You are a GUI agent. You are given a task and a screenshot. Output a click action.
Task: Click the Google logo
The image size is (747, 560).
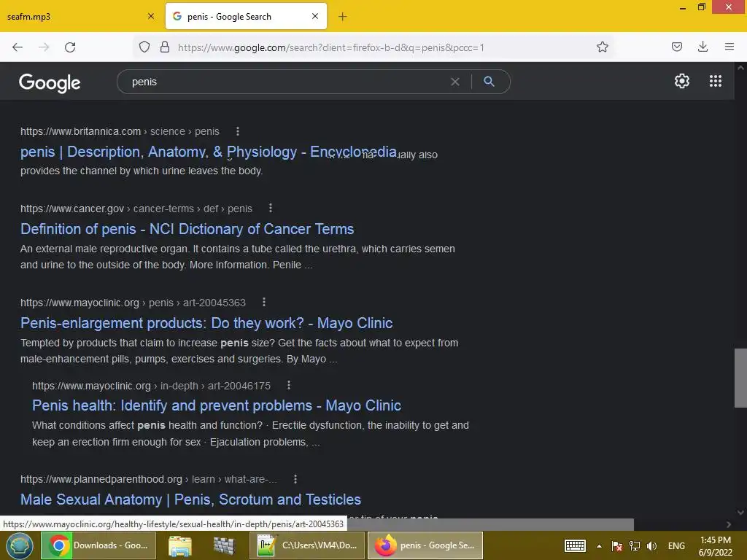(50, 83)
